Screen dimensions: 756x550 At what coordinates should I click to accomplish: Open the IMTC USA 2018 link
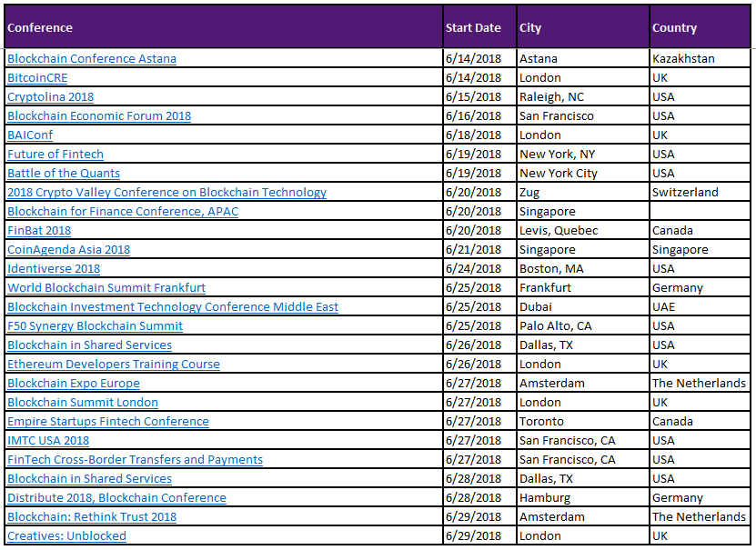point(48,441)
